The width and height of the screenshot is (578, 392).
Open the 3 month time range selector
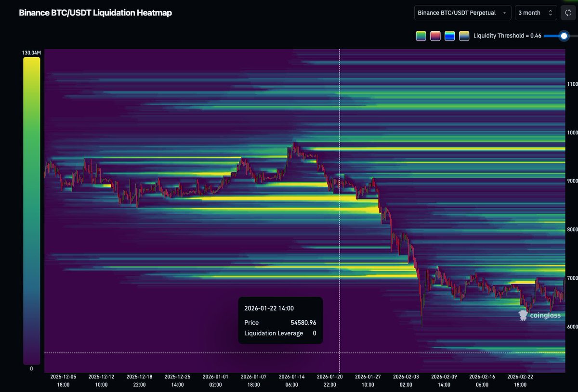click(x=536, y=13)
